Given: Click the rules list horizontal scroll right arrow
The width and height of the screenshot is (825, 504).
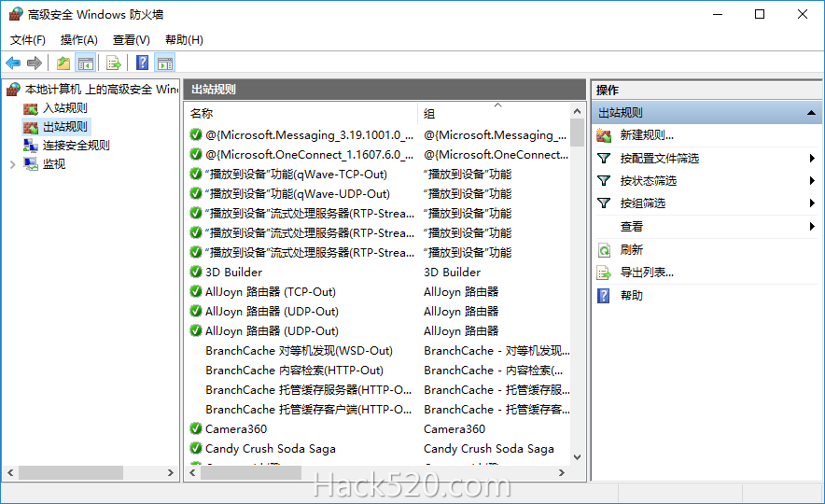Looking at the screenshot, I should [562, 473].
